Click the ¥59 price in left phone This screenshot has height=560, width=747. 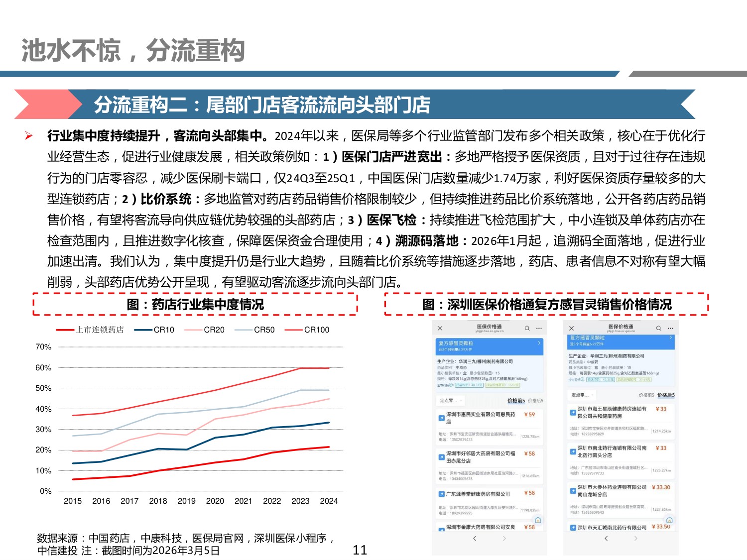[529, 414]
